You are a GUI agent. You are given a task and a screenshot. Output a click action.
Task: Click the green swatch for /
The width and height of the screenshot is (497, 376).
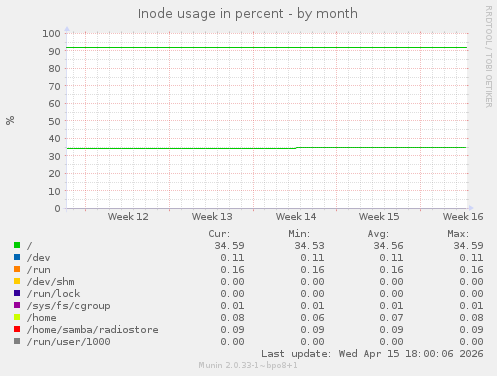(17, 245)
